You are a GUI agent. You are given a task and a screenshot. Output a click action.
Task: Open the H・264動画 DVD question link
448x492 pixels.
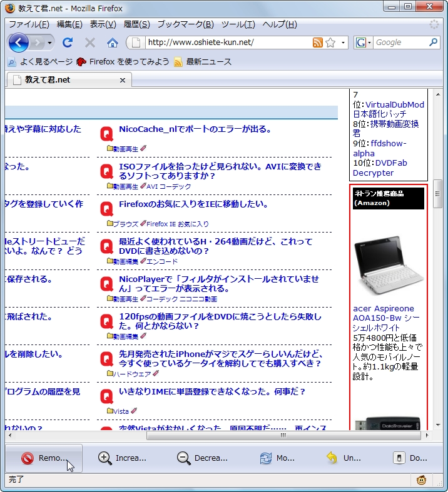pyautogui.click(x=216, y=246)
